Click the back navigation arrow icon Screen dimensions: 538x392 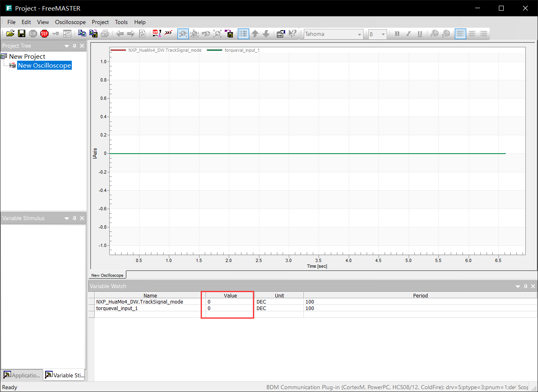click(120, 34)
